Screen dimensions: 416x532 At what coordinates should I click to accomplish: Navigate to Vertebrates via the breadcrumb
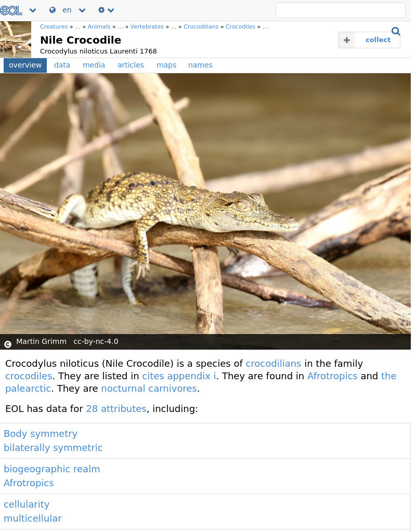click(x=147, y=26)
